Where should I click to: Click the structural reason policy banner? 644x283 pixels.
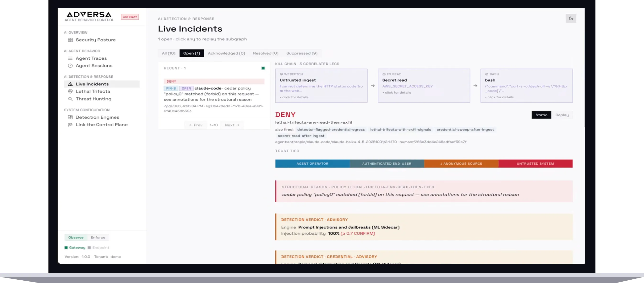coord(424,191)
